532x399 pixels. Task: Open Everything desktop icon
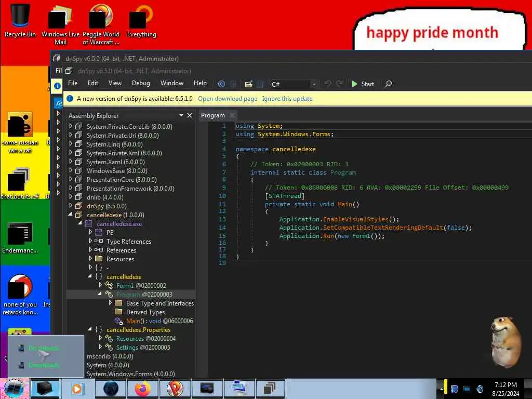tap(141, 20)
